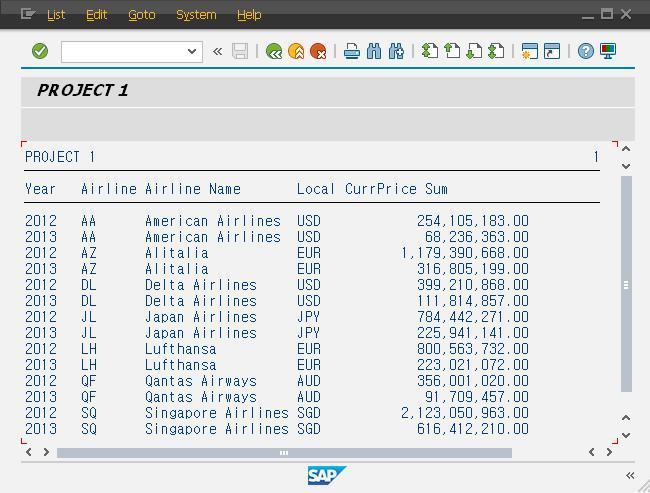
Task: Click the Price Sum column header
Action: click(x=412, y=189)
